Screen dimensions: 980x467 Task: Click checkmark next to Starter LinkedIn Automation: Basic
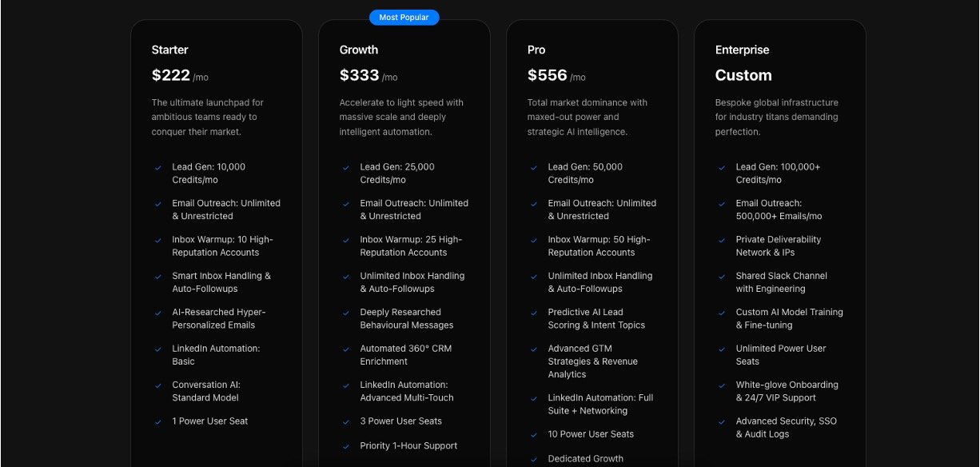click(158, 349)
